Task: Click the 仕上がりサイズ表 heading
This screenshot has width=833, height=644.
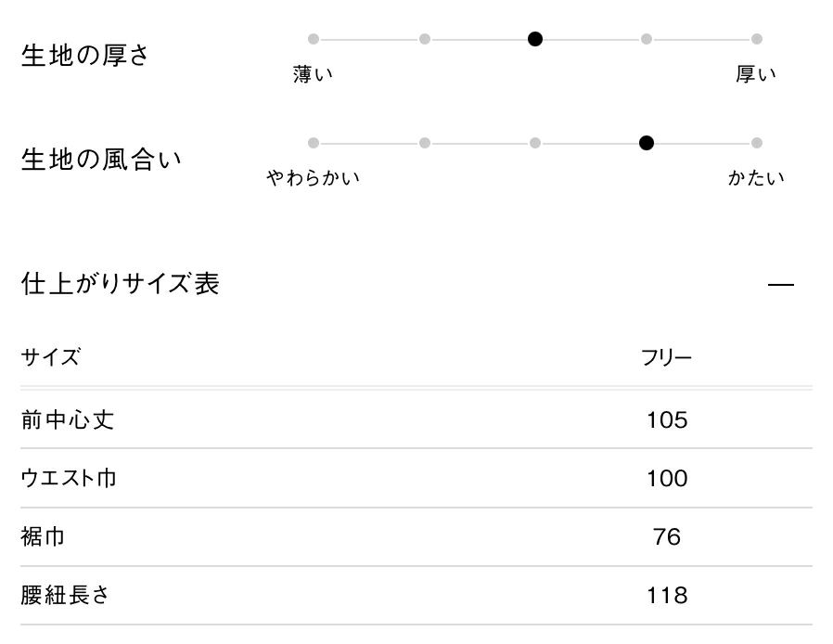Action: [x=120, y=284]
